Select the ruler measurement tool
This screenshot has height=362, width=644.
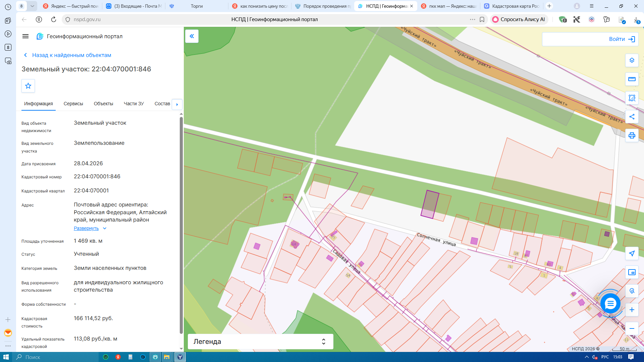click(632, 79)
